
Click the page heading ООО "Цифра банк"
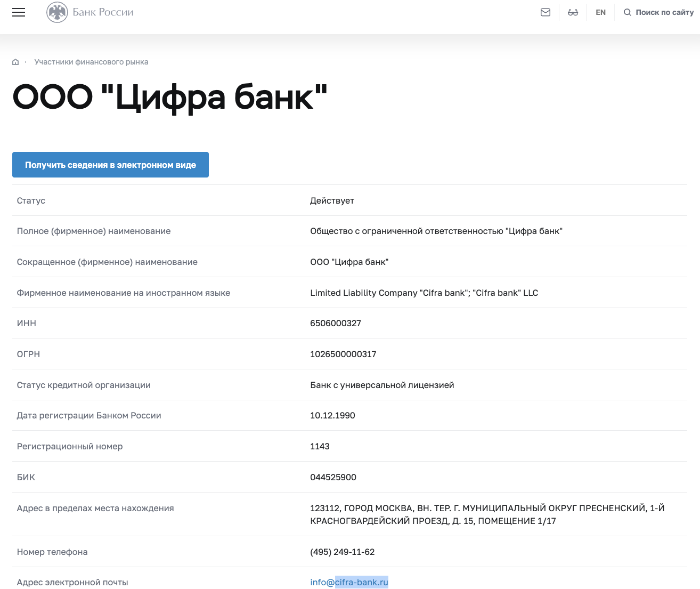[x=169, y=98]
